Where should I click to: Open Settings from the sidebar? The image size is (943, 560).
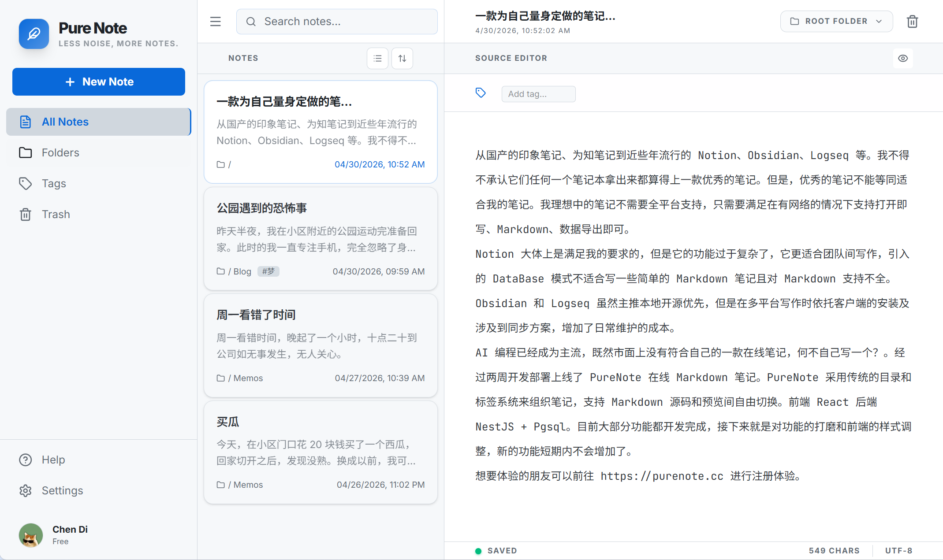(99, 490)
